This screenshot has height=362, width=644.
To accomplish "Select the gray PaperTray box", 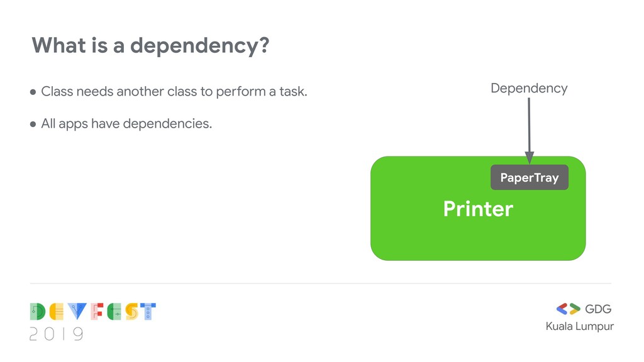I will (530, 177).
